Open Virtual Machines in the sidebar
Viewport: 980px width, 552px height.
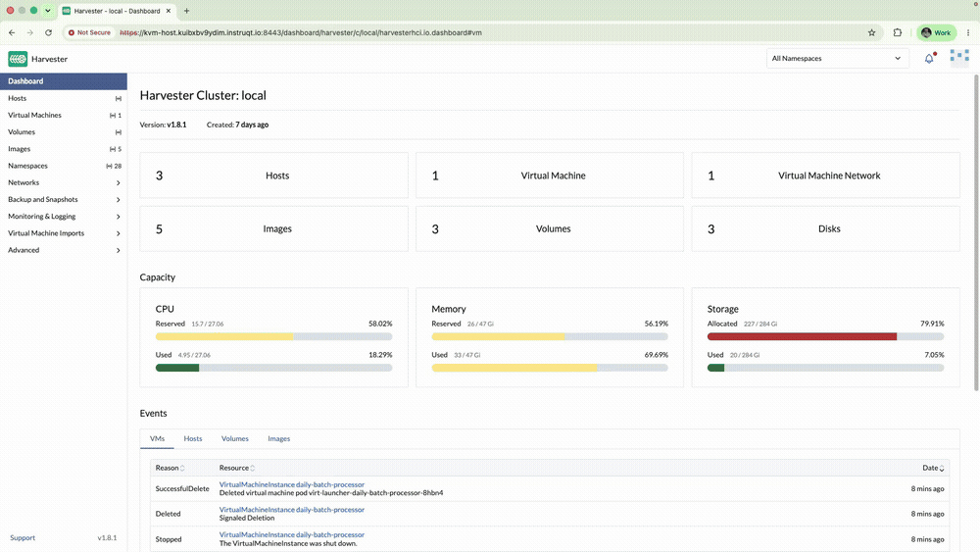[x=63, y=115]
